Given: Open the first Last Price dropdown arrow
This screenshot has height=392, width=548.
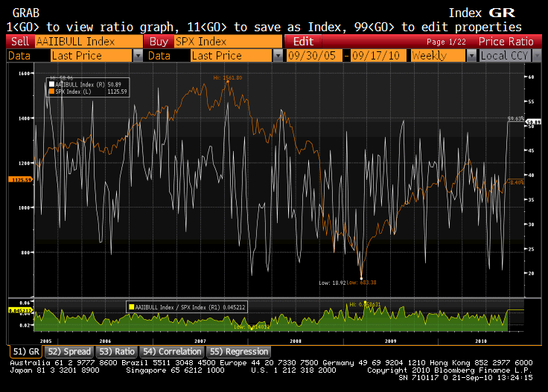Looking at the screenshot, I should click(x=138, y=56).
